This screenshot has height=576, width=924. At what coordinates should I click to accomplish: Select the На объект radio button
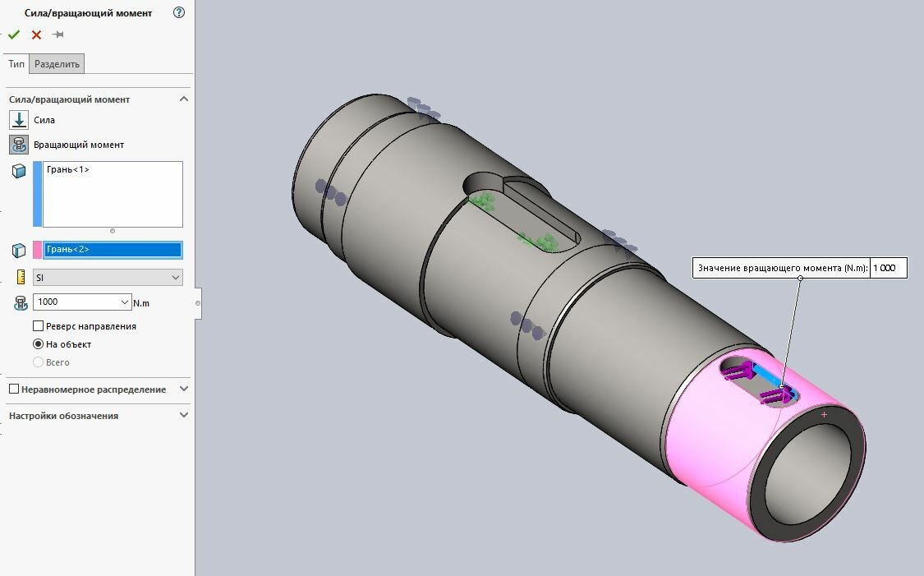pyautogui.click(x=39, y=344)
